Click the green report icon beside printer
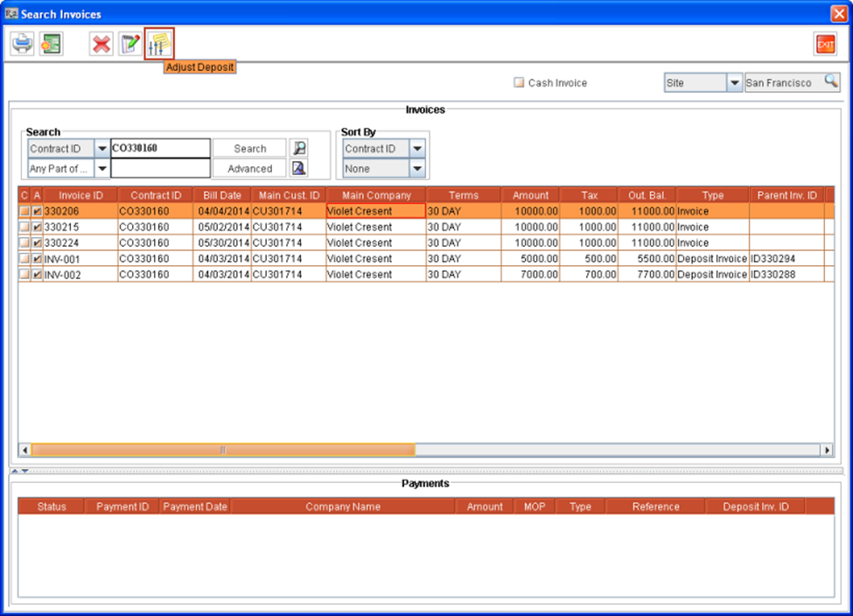Viewport: 853px width, 616px height. tap(51, 44)
